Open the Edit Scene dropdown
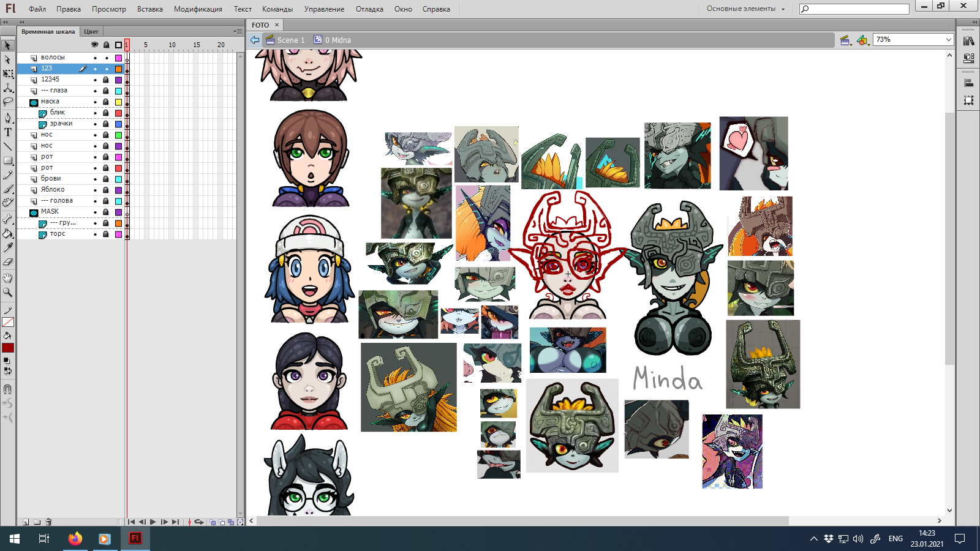This screenshot has height=551, width=980. tap(846, 40)
